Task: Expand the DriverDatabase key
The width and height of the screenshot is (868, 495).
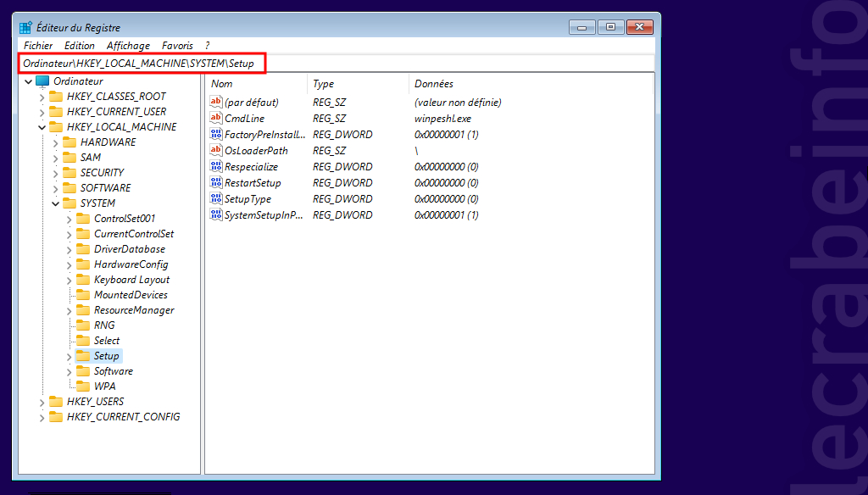Action: tap(70, 250)
